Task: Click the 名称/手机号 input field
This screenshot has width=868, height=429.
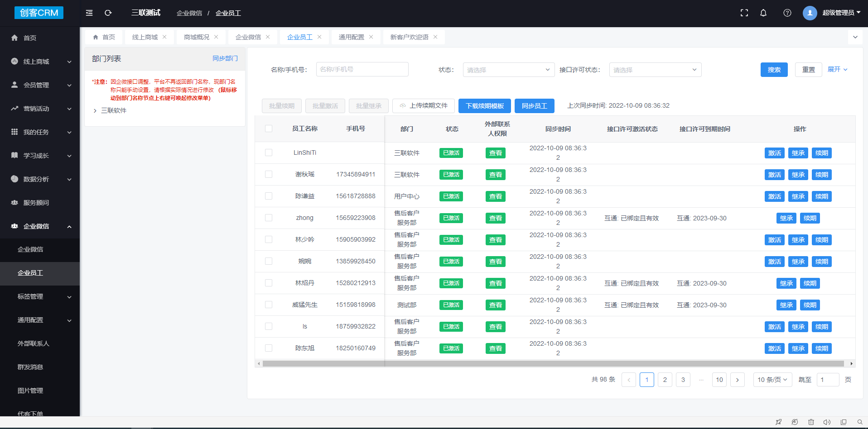Action: (x=362, y=69)
